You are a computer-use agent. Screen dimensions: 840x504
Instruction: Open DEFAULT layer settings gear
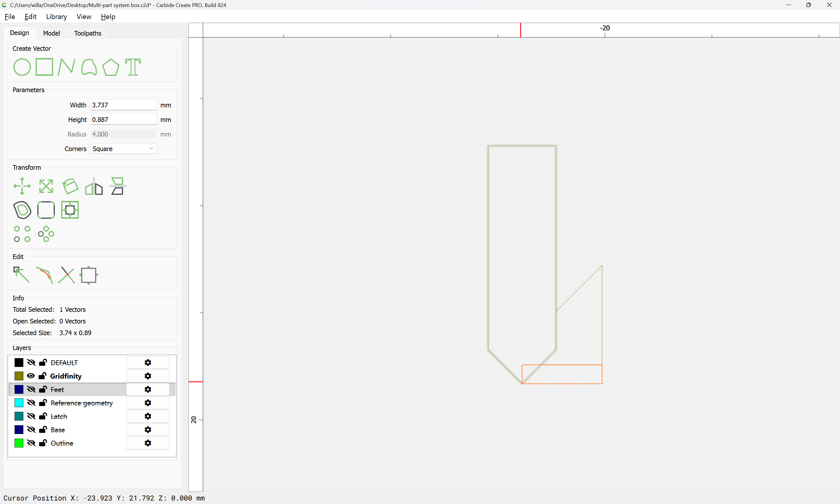(148, 362)
